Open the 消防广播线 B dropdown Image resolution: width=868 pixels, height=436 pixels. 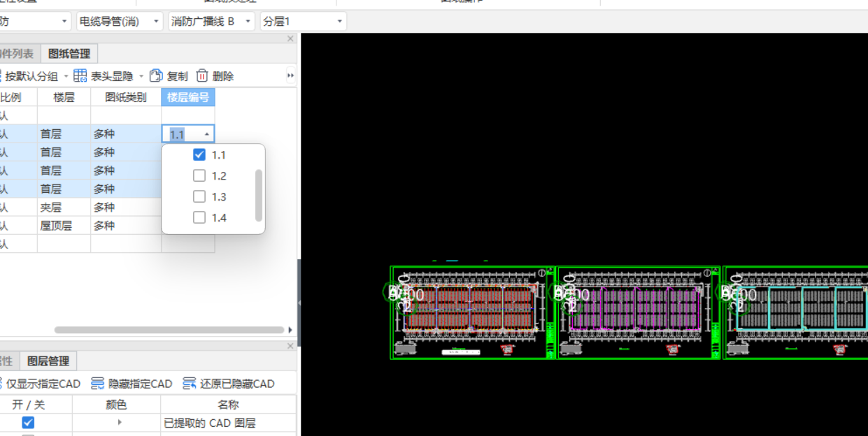click(248, 22)
